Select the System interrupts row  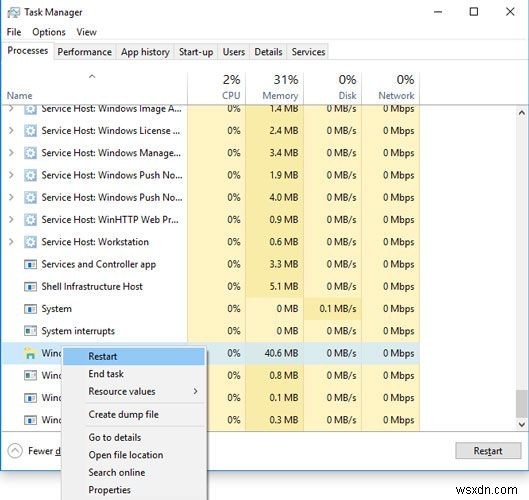(x=211, y=331)
